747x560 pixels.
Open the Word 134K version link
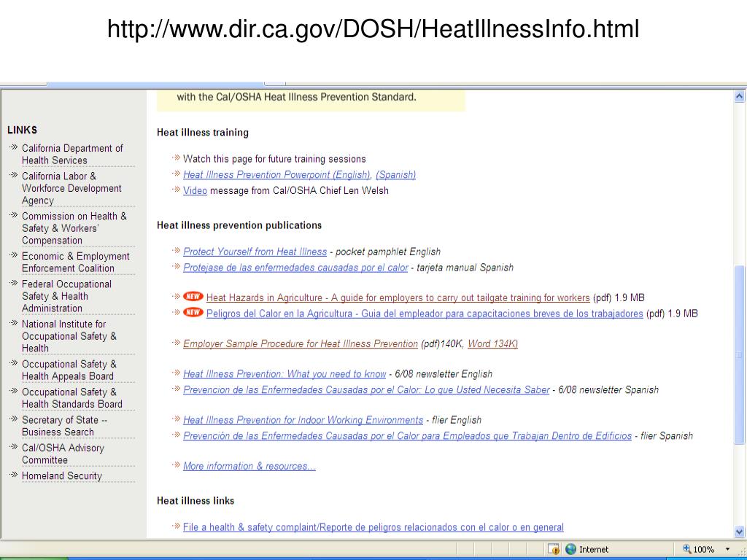click(492, 344)
